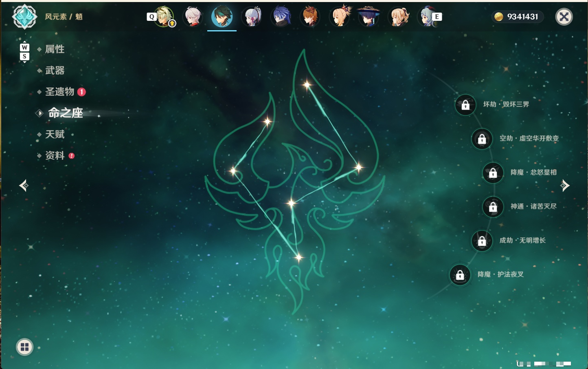The height and width of the screenshot is (369, 588).
Task: Click the Q previous-character key hint
Action: [151, 17]
